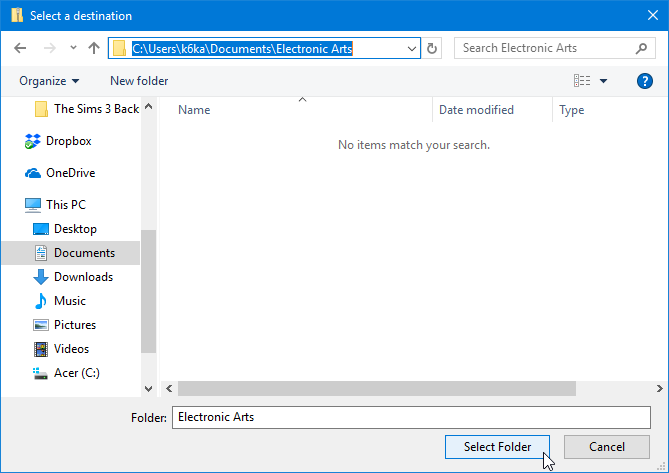The image size is (669, 473).
Task: Click the OneDrive cloud icon
Action: 33,173
